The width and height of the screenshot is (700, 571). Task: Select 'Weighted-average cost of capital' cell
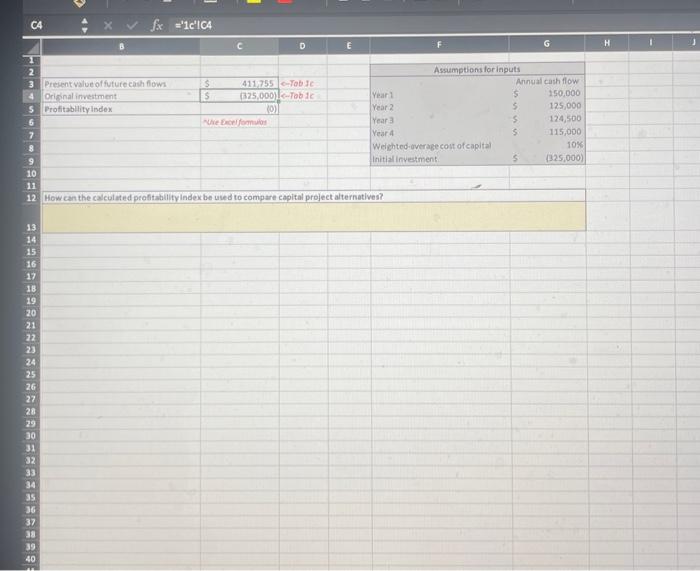click(x=440, y=146)
